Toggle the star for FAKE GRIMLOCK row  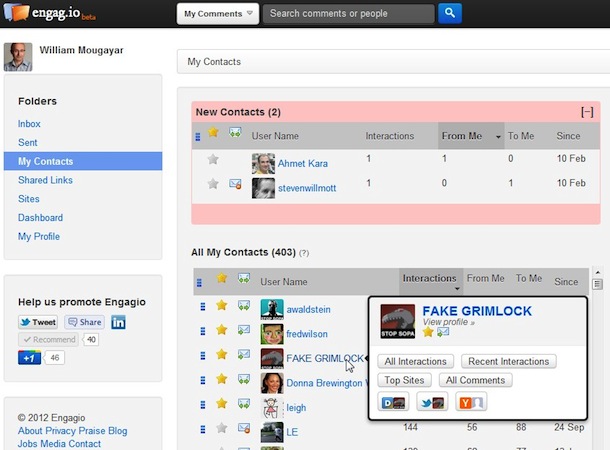222,354
